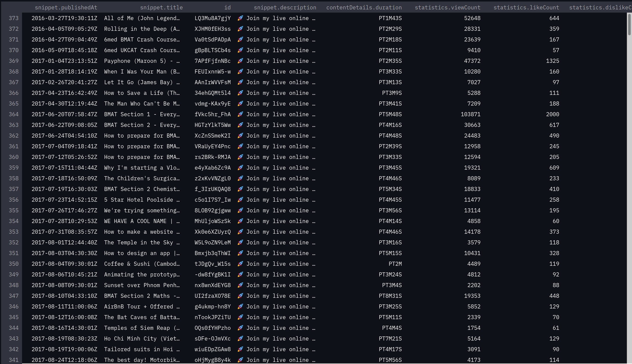Click the date cell 2017-08-04T09:30:01Z
This screenshot has height=364, width=632.
click(x=64, y=264)
